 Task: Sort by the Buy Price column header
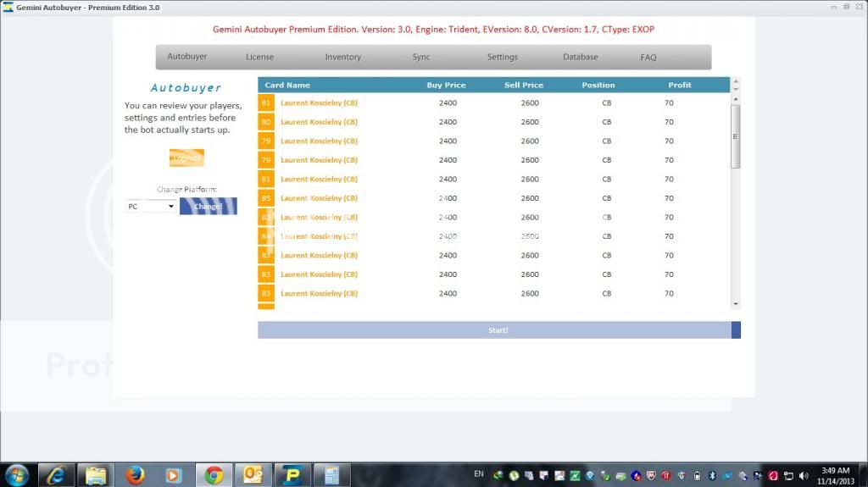[446, 86]
